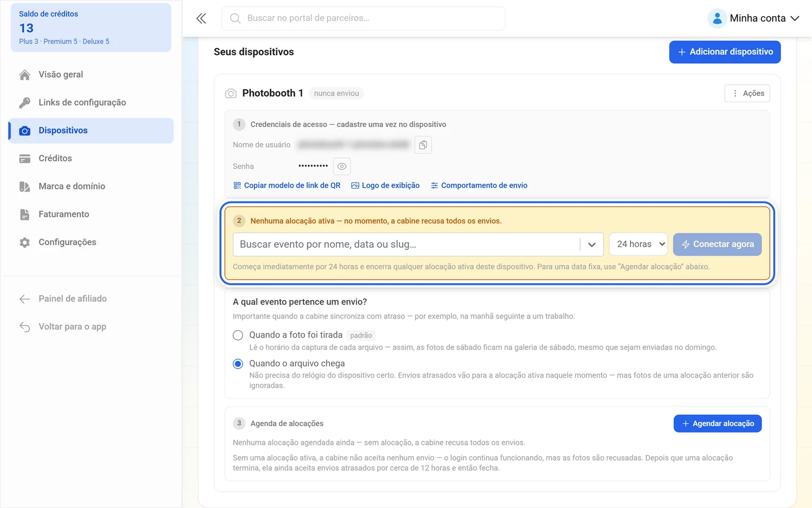Click the 'nunca enviou' status badge
This screenshot has height=508, width=812.
tap(337, 94)
